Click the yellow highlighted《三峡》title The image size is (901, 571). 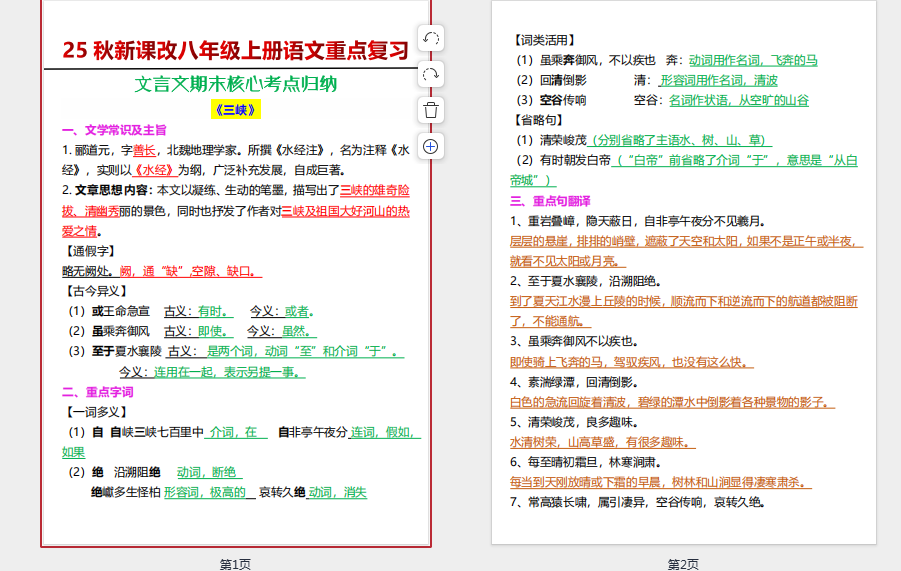(235, 110)
